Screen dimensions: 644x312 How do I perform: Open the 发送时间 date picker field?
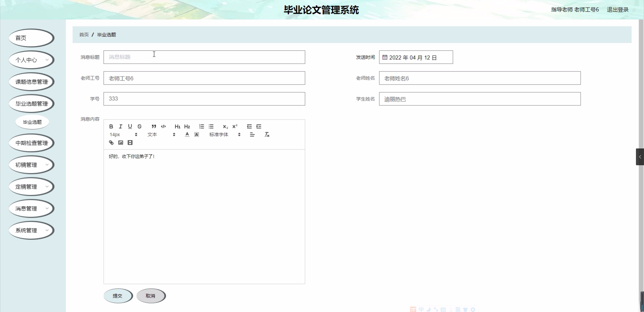[416, 57]
